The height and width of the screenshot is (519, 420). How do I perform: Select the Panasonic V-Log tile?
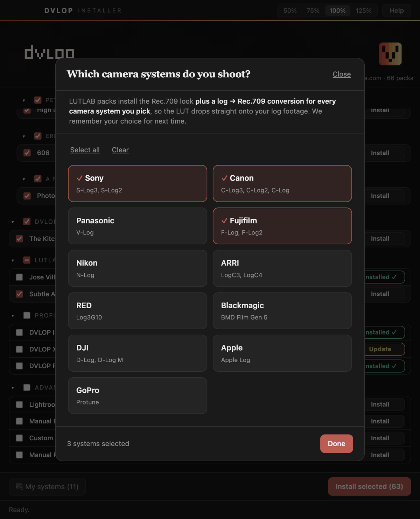tap(138, 226)
